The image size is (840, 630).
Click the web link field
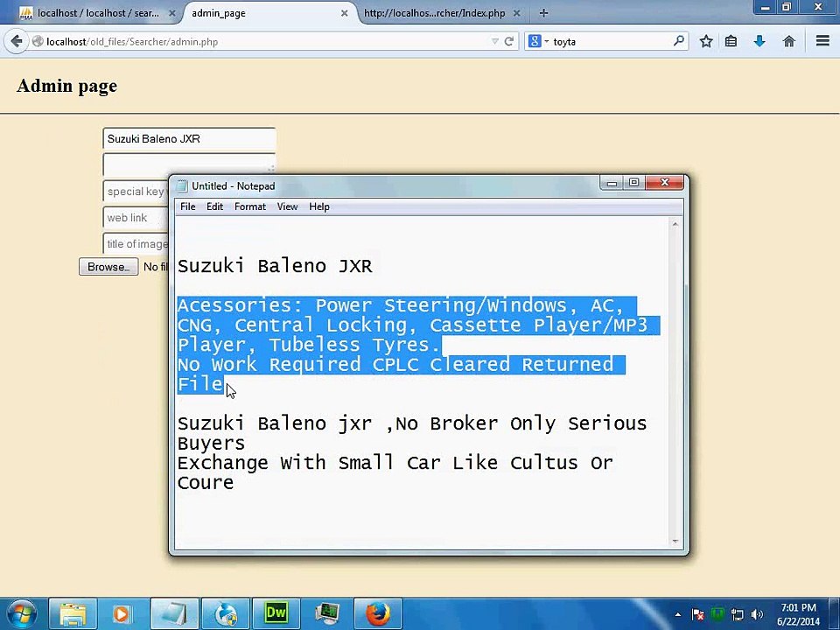pos(136,218)
